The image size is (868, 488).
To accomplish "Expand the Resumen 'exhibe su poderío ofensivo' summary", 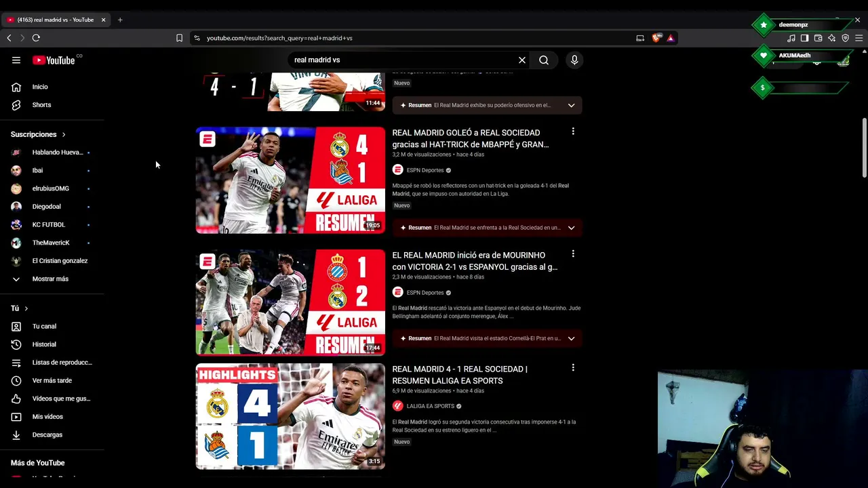I will (x=487, y=105).
